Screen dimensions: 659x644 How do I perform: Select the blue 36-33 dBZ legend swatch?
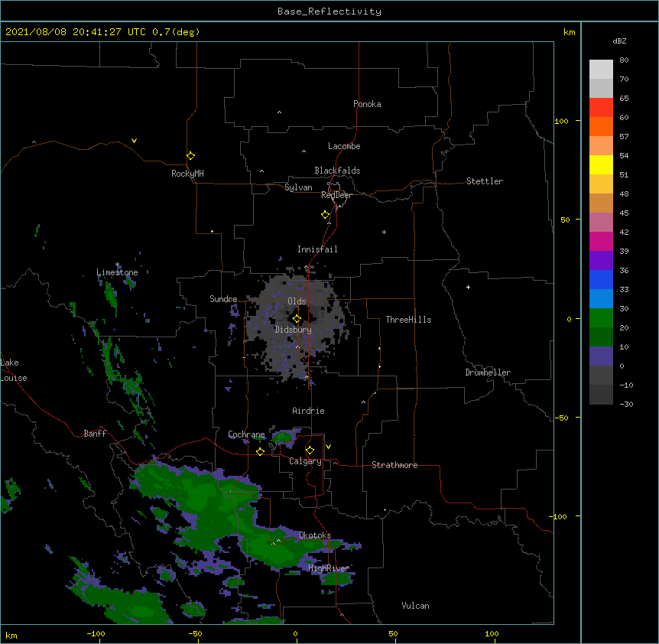[601, 279]
